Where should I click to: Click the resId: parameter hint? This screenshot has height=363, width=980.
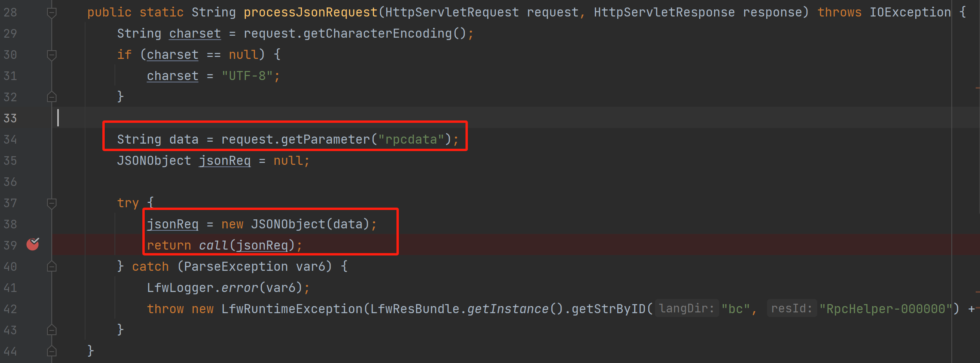pyautogui.click(x=791, y=309)
